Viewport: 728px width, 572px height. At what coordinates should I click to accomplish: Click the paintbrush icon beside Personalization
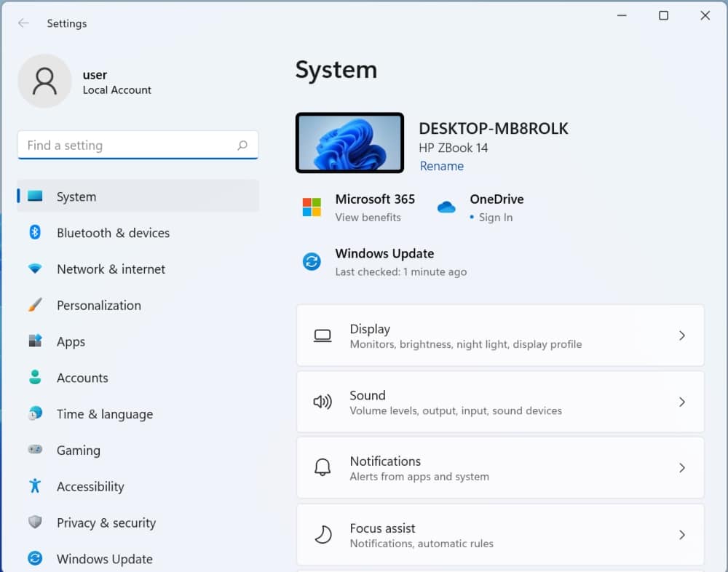[35, 305]
